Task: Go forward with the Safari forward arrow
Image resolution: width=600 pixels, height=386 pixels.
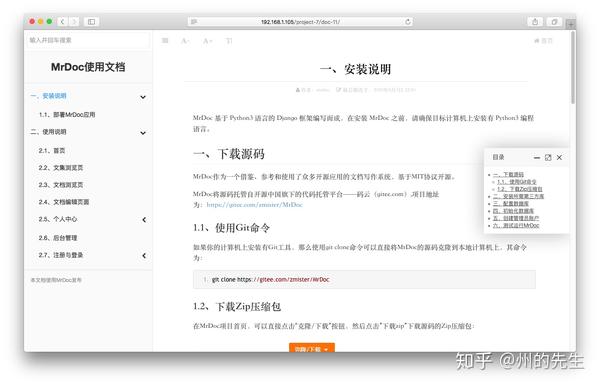Action: 74,22
